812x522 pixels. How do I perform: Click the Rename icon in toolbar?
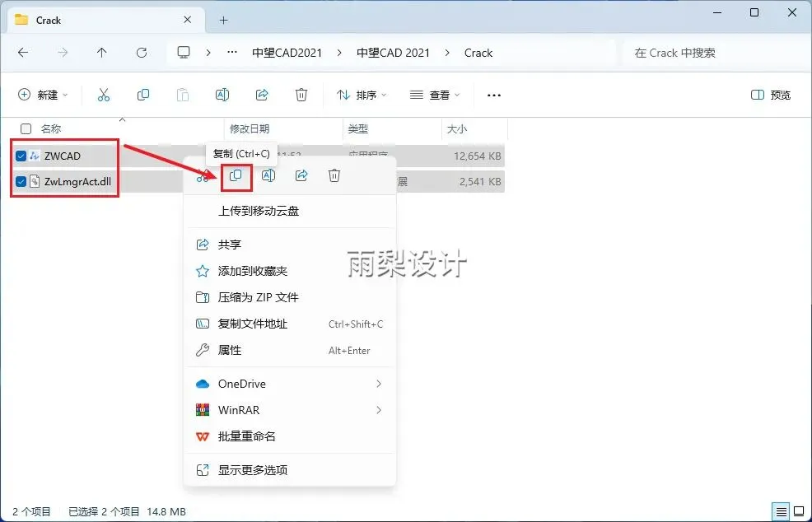coord(222,95)
